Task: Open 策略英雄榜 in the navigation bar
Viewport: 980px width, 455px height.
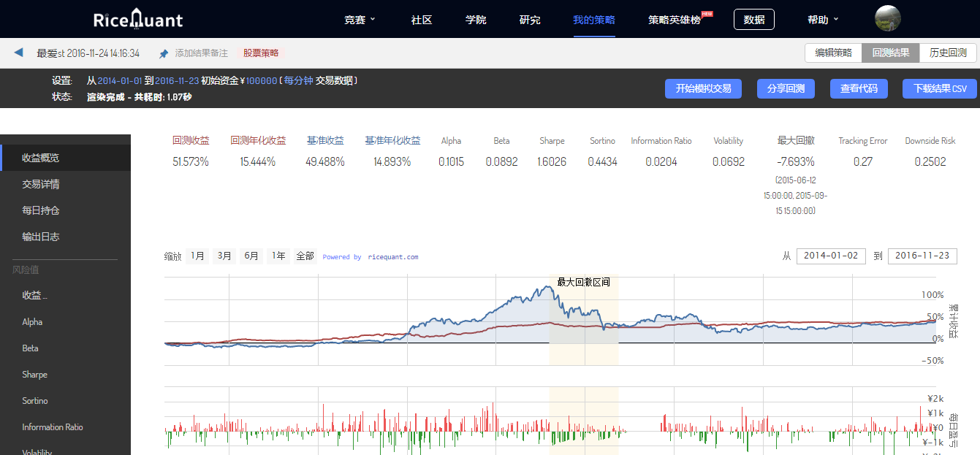Action: pyautogui.click(x=675, y=20)
